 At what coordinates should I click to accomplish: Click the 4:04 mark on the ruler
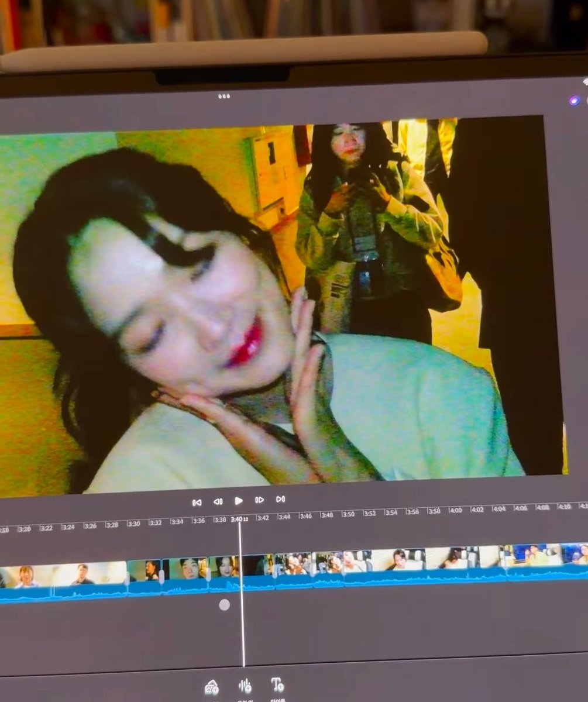coord(498,508)
